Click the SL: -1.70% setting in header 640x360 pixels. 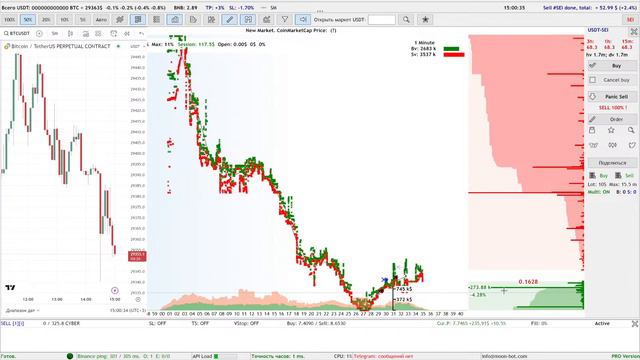[241, 8]
